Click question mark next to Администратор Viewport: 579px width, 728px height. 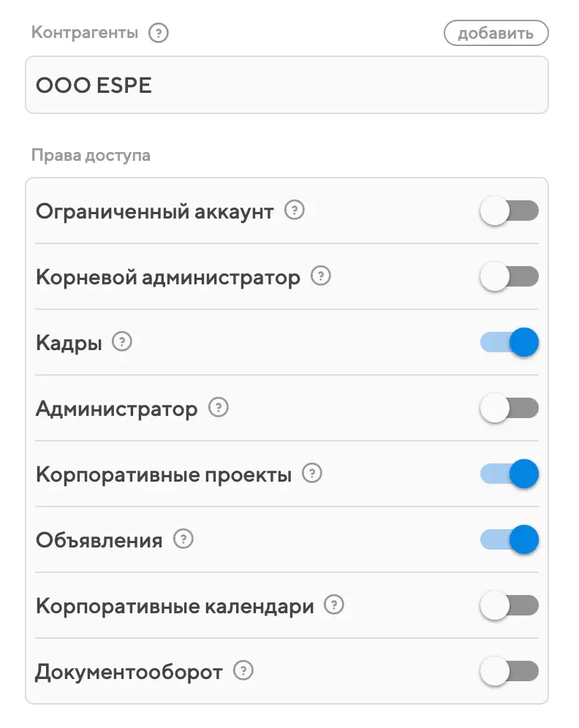(x=218, y=408)
